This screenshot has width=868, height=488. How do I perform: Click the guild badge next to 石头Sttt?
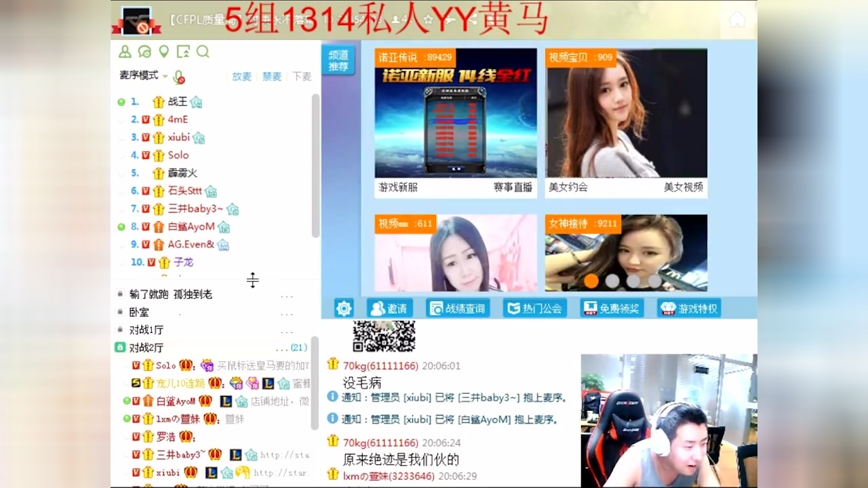click(x=211, y=191)
